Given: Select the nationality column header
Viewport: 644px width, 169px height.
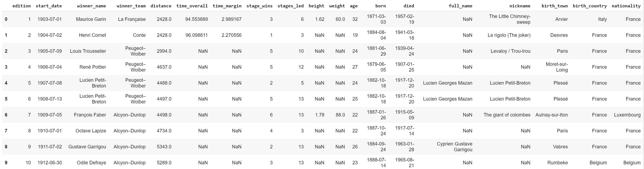Looking at the screenshot, I should 626,6.
